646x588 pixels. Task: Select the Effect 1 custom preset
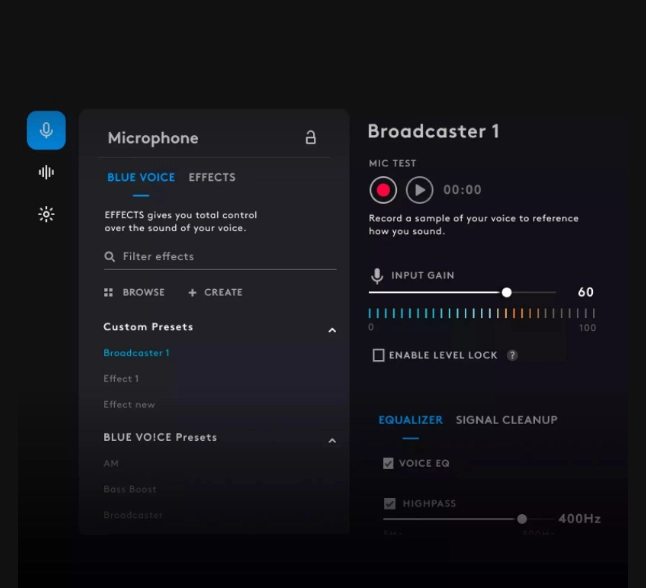[121, 379]
